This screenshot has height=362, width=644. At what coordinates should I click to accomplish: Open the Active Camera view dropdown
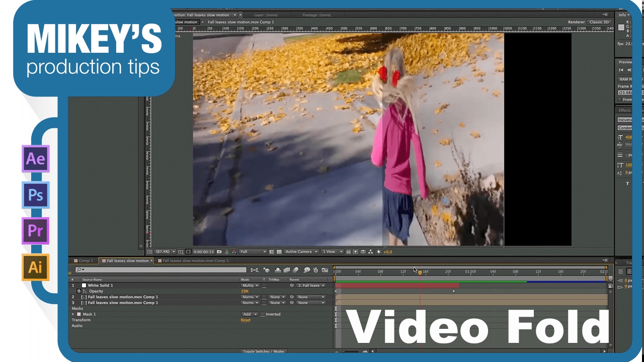click(301, 251)
